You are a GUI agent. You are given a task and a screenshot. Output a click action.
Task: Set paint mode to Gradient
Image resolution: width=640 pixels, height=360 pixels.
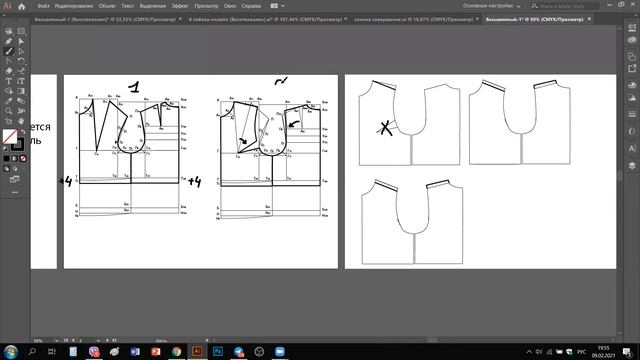pyautogui.click(x=15, y=158)
